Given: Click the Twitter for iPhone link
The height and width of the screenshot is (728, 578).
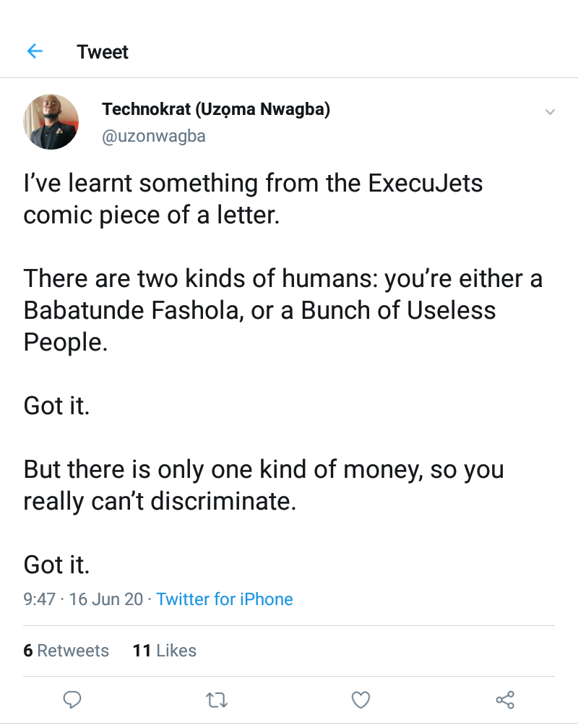Looking at the screenshot, I should (225, 599).
